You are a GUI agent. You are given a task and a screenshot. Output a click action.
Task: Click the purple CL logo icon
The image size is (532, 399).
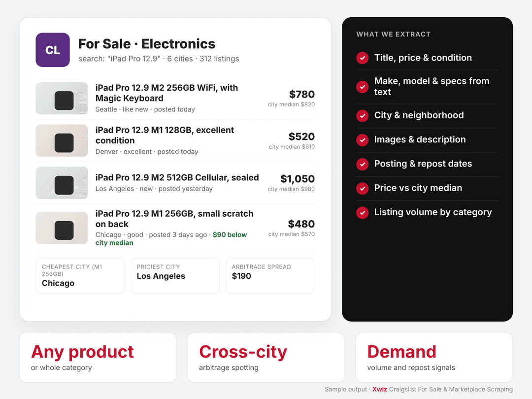pyautogui.click(x=53, y=50)
